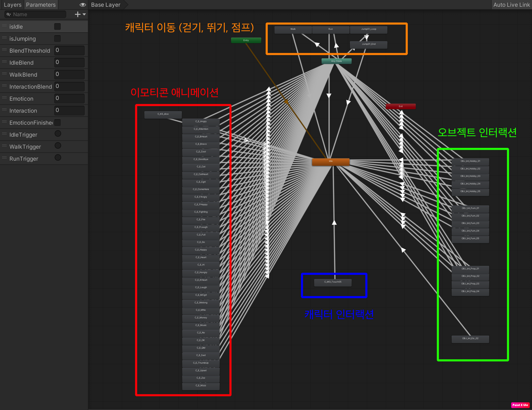Toggle the EmoticonFinished checkbox
The image size is (532, 410).
click(57, 123)
